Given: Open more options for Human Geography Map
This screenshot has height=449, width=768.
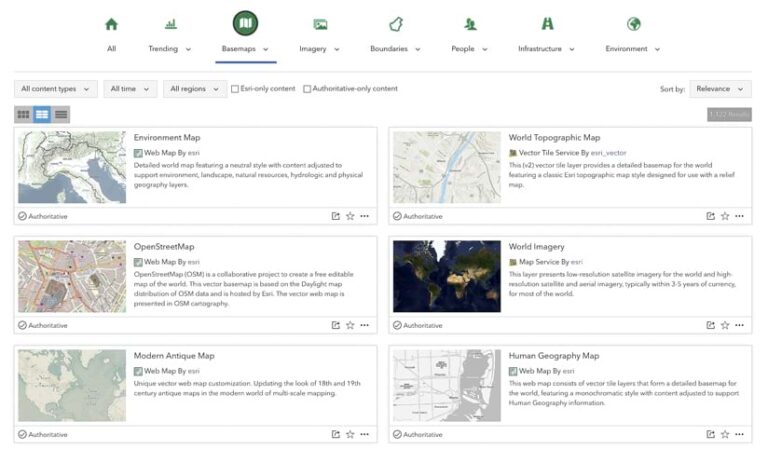Looking at the screenshot, I should pyautogui.click(x=740, y=434).
